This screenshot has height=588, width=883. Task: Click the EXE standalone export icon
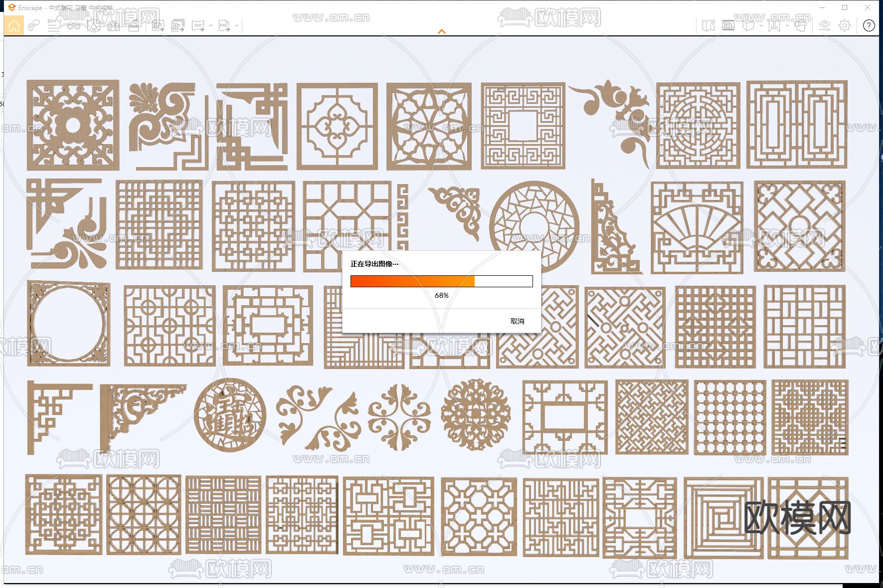224,25
